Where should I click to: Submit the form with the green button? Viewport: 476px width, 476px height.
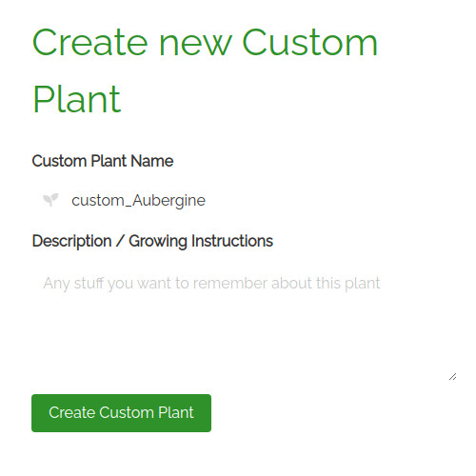pos(121,413)
